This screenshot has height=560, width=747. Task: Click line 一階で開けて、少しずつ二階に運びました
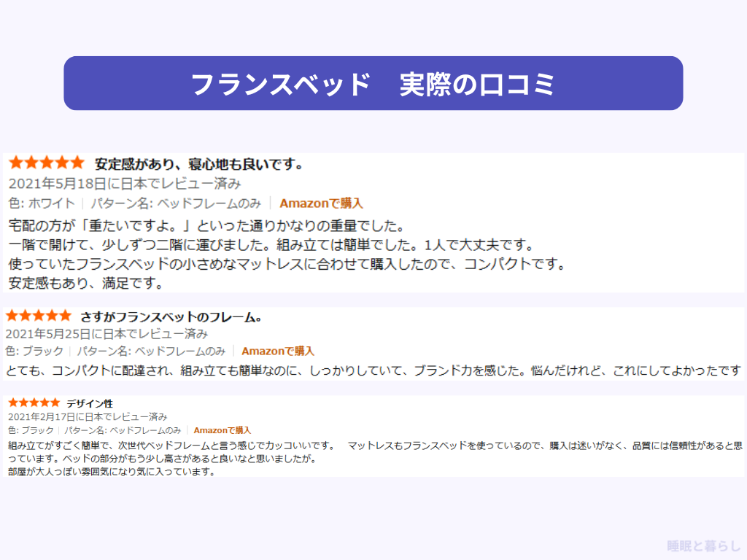click(x=271, y=245)
